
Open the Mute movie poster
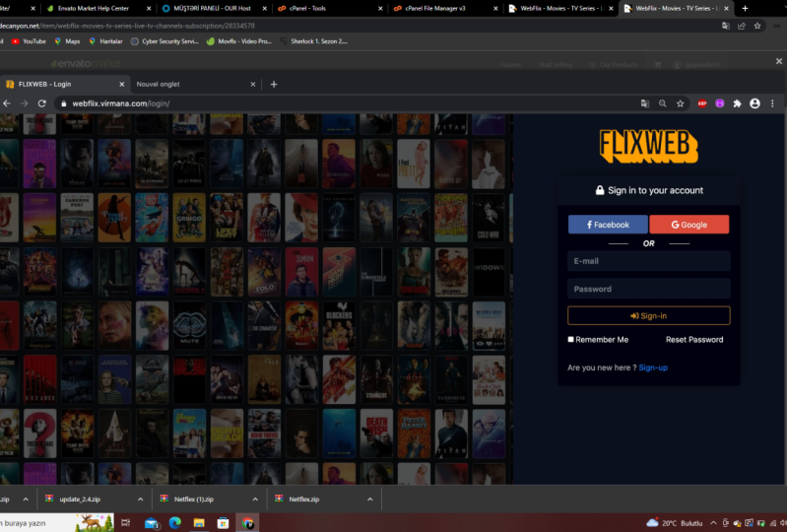pos(189,326)
